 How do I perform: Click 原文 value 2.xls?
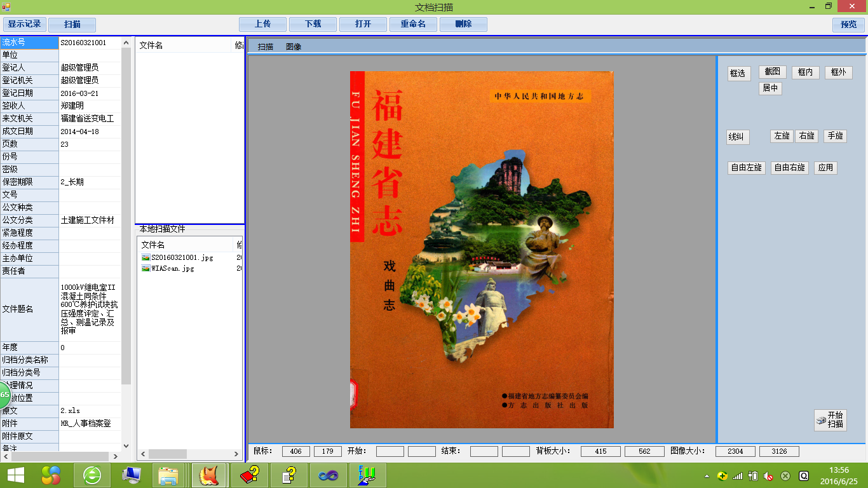90,411
